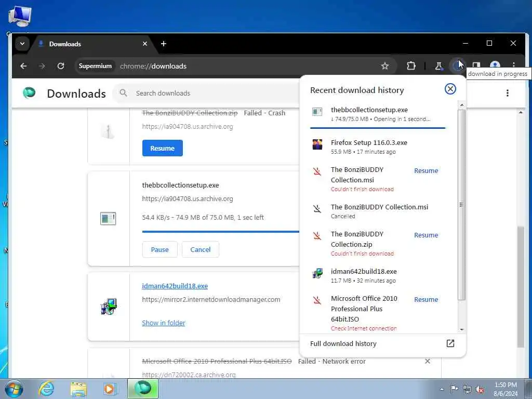
Task: Bookmark this page with star icon
Action: 385,66
